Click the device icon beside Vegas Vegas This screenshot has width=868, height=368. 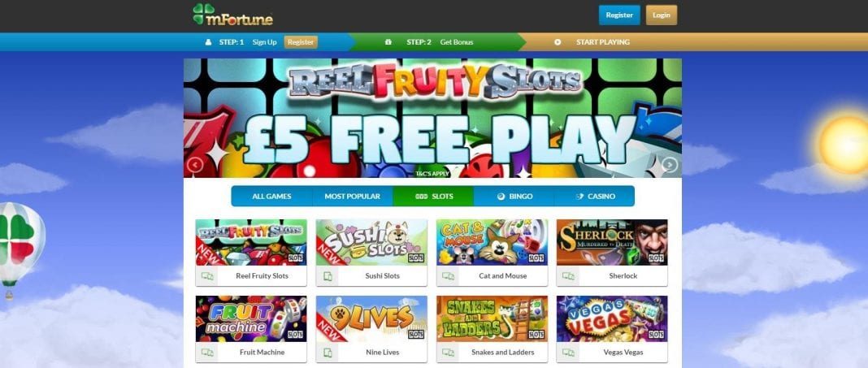(x=568, y=353)
